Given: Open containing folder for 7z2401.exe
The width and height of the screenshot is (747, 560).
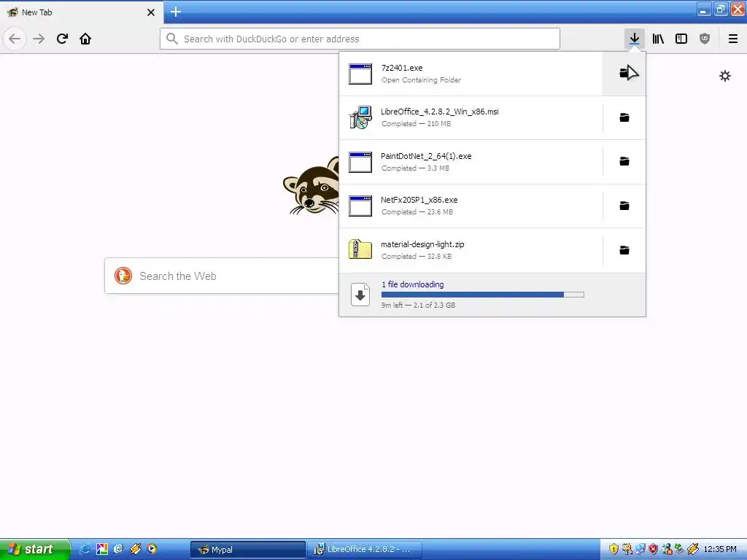Looking at the screenshot, I should pyautogui.click(x=624, y=74).
